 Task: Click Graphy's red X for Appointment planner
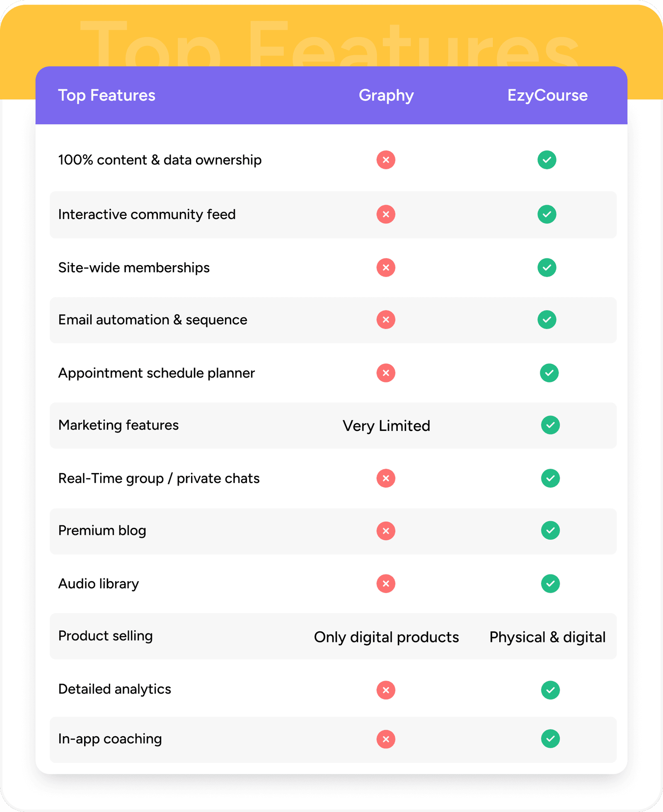pyautogui.click(x=386, y=373)
